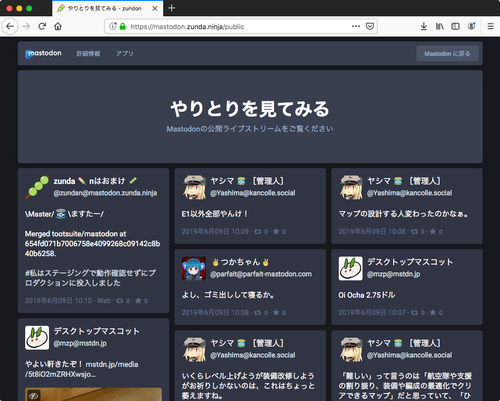500x401 pixels.
Task: Open the browser home page
Action: (x=58, y=26)
